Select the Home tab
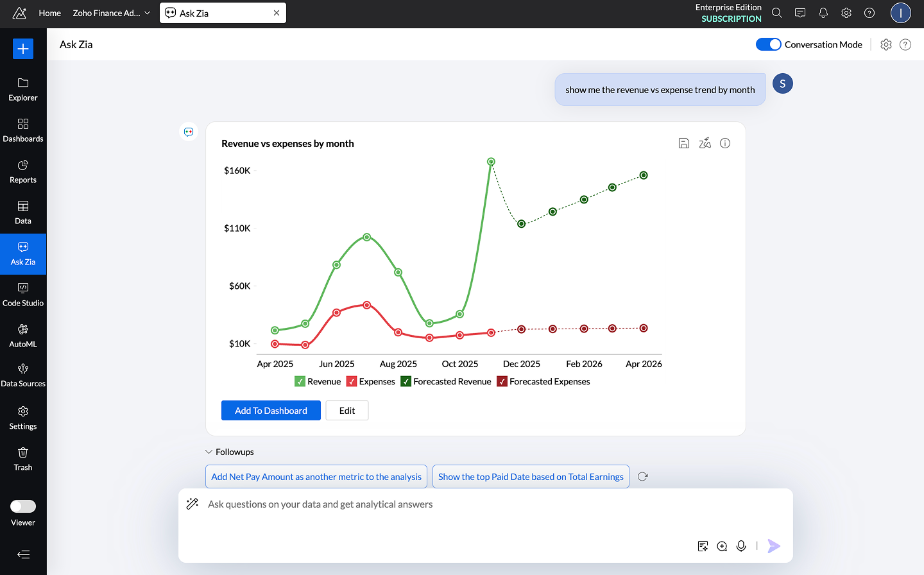The height and width of the screenshot is (575, 924). (x=49, y=13)
